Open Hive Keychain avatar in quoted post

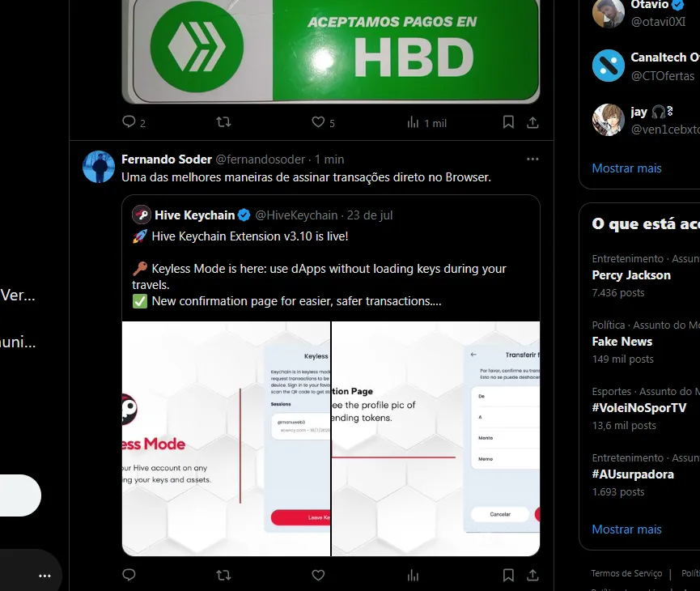click(142, 215)
